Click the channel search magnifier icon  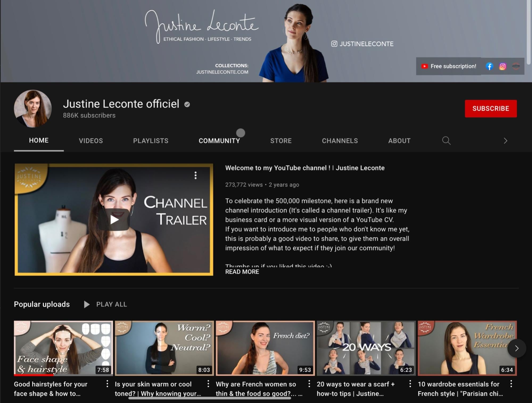446,141
